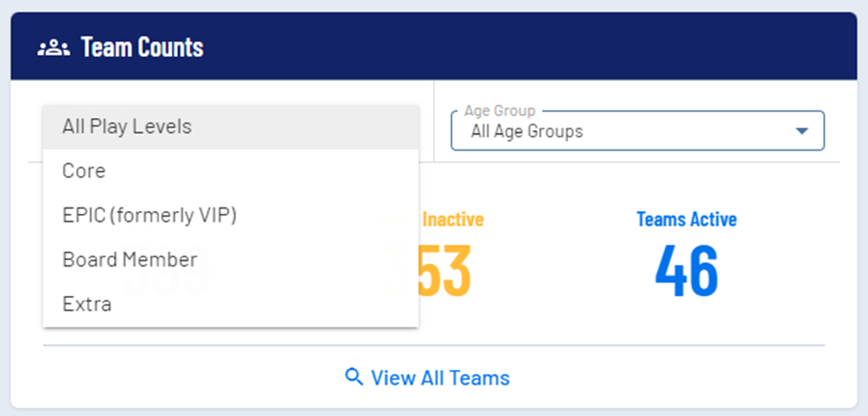Click the Teams Active label
Image resolution: width=868 pixels, height=416 pixels.
point(686,219)
